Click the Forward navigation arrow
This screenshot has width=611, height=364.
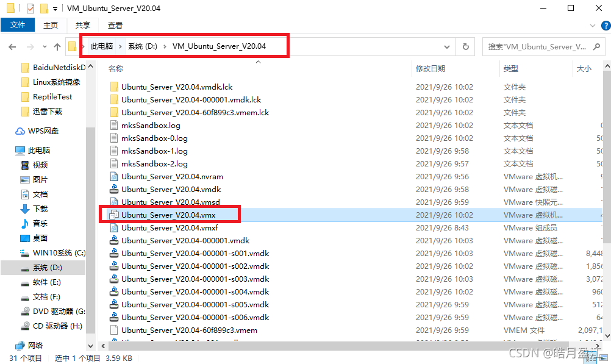(30, 47)
